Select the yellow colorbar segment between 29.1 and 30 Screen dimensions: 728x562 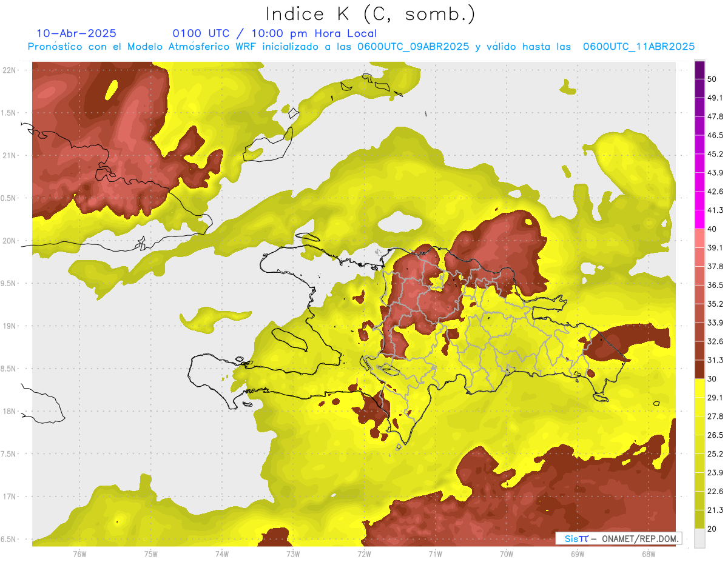click(699, 388)
